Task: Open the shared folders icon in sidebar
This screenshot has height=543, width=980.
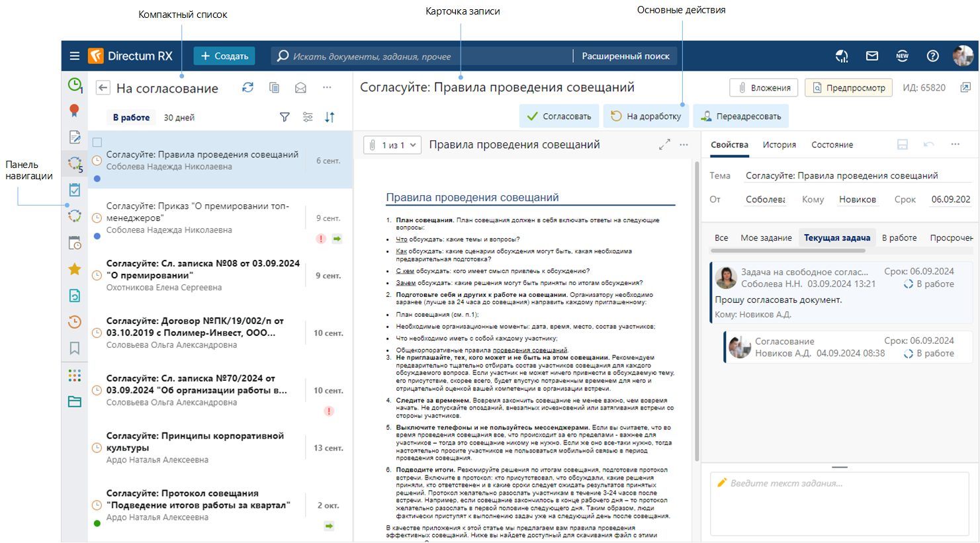Action: tap(75, 401)
